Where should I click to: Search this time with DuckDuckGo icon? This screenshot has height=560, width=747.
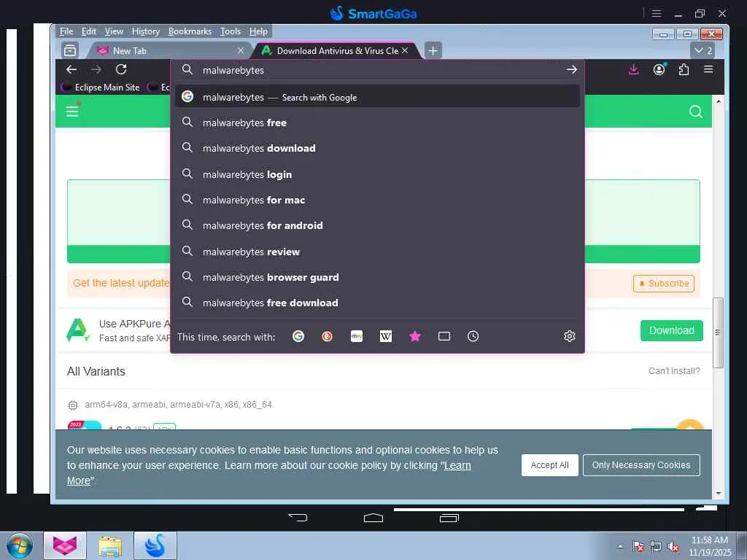point(327,337)
